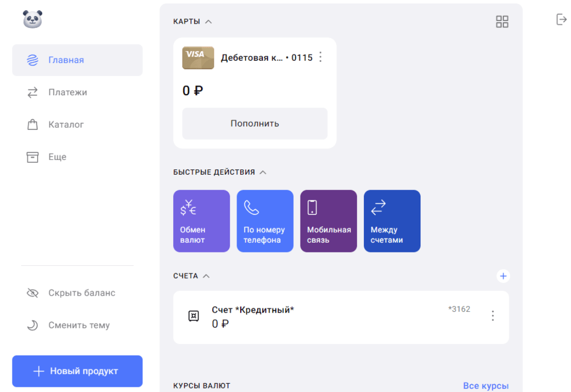Open the По номеру телефона transfer tile
The image size is (571, 392).
265,221
